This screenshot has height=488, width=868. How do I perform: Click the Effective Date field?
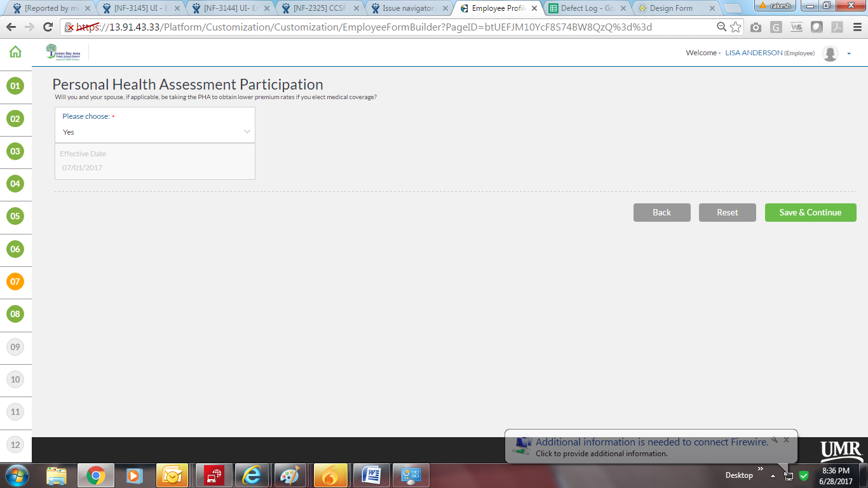tap(155, 168)
